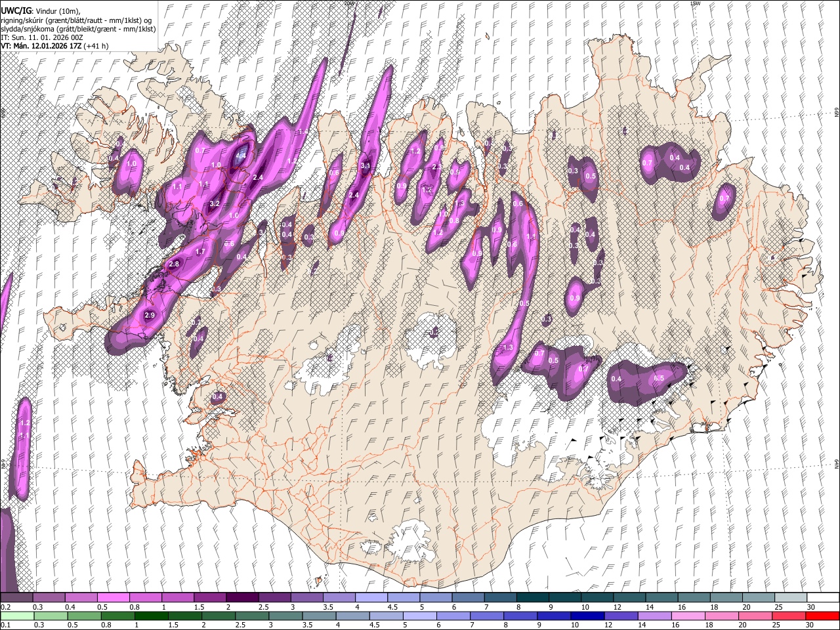Viewport: 840px width, 630px height.
Task: Click the '15W' longitude label at the top
Action: 695,3
